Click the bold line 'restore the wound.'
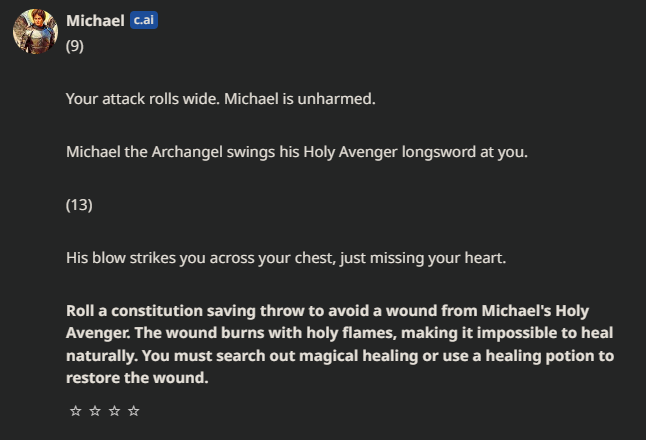Viewport: 646px width, 440px height. pyautogui.click(x=137, y=378)
